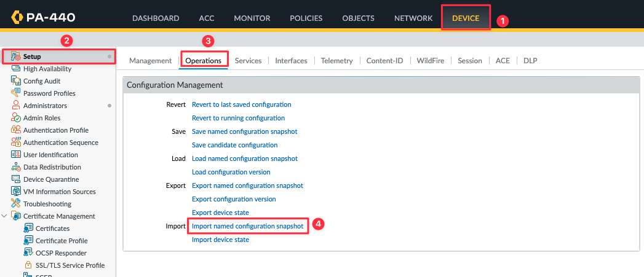Select the DLP tab
The height and width of the screenshot is (277, 644).
point(530,61)
